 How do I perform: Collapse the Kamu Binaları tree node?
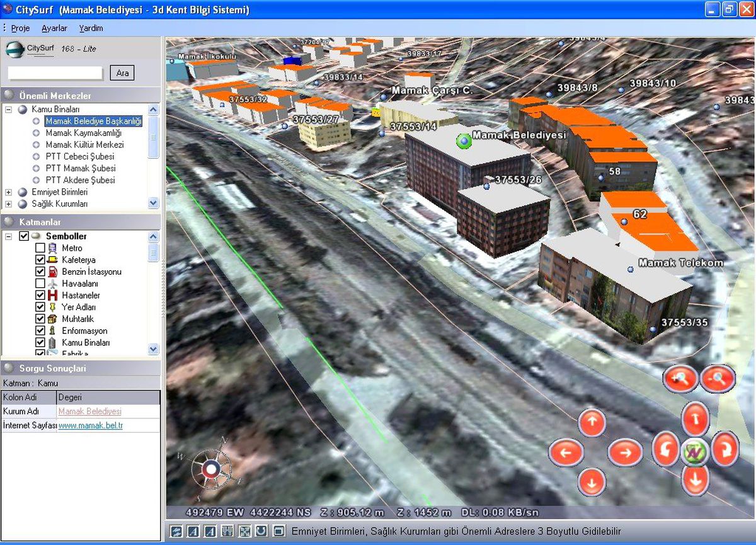tap(9, 110)
